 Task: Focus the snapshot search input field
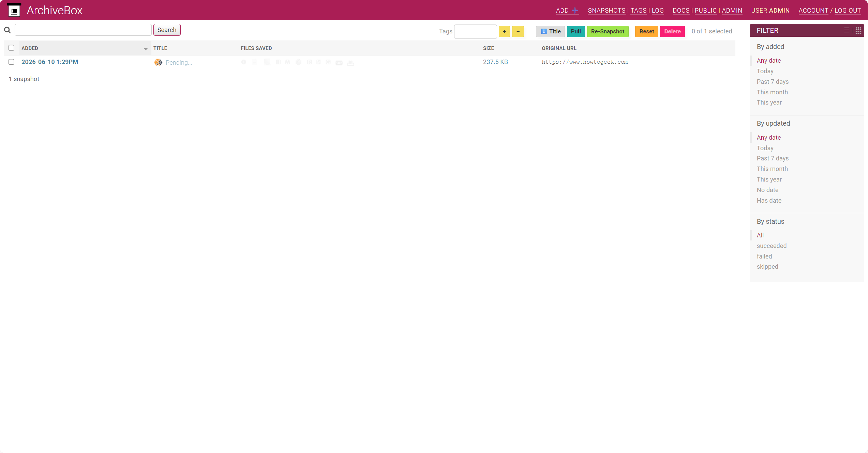click(83, 30)
